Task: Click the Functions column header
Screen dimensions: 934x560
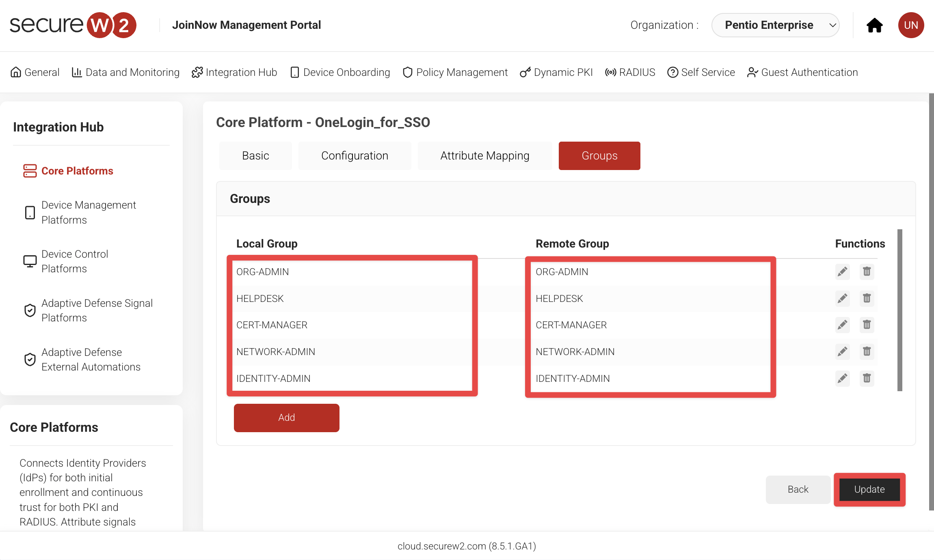Action: click(x=860, y=243)
